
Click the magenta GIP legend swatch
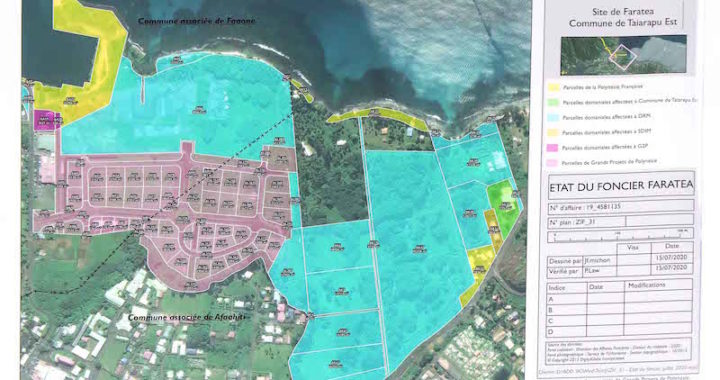point(553,148)
